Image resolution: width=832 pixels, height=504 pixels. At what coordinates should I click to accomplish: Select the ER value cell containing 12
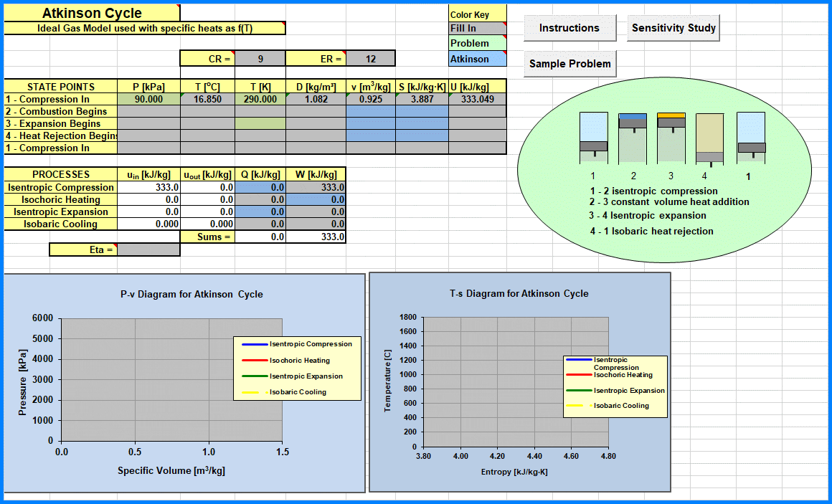(x=370, y=59)
